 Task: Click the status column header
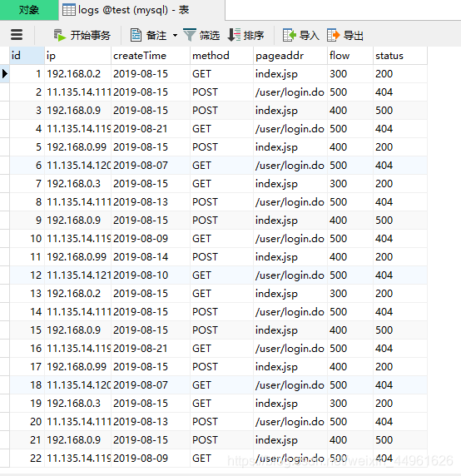point(400,56)
